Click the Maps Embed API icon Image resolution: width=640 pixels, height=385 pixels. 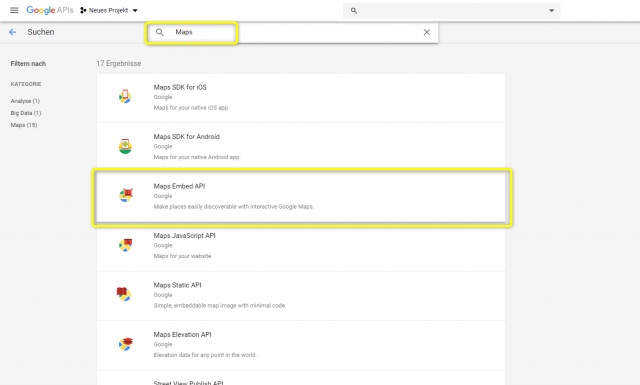(x=126, y=195)
